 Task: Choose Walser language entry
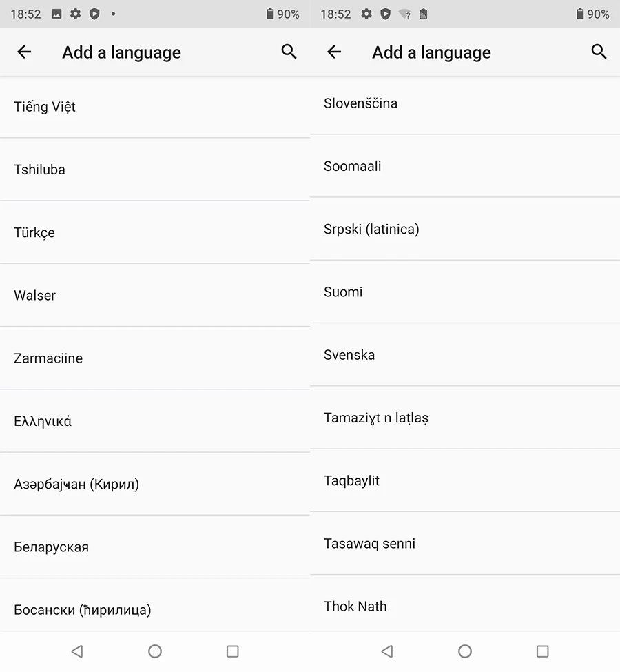click(x=35, y=295)
